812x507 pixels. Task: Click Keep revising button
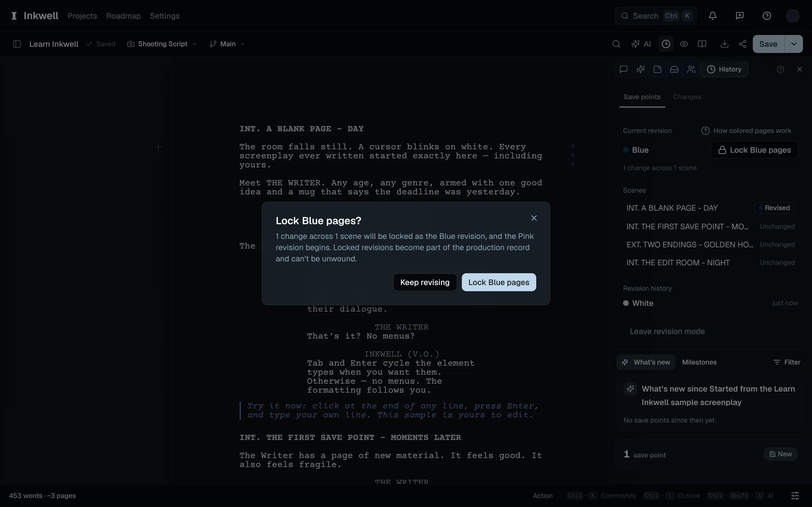[x=425, y=282]
